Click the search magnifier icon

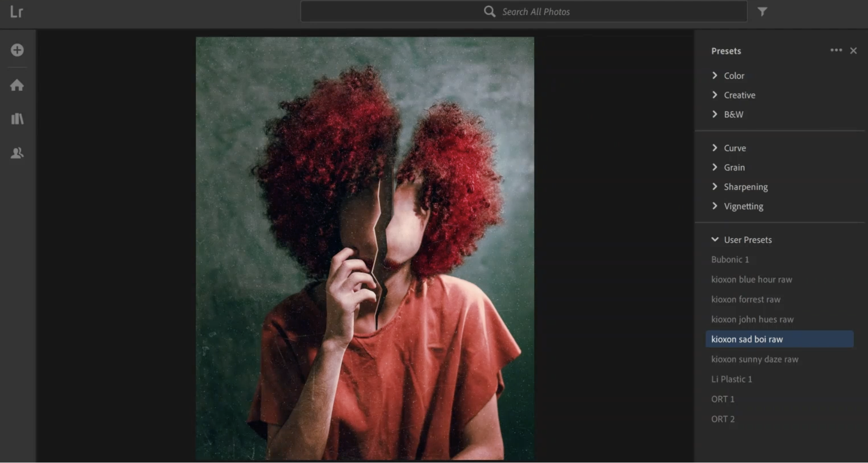tap(489, 12)
